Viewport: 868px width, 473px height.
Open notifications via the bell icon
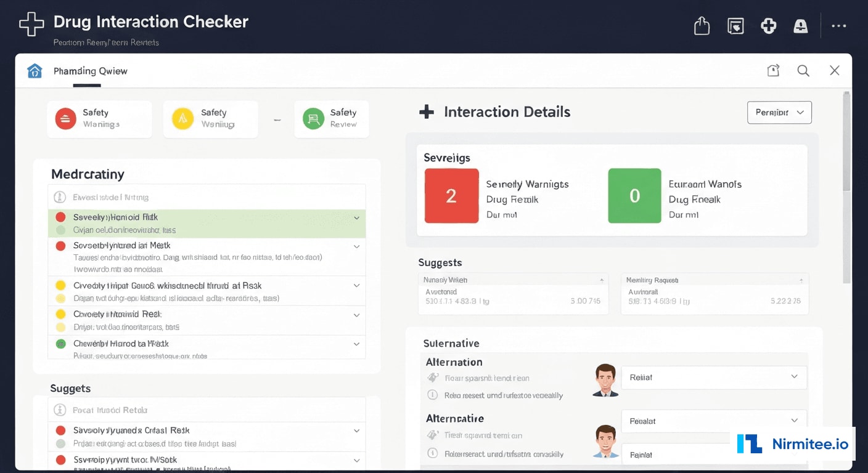point(800,25)
